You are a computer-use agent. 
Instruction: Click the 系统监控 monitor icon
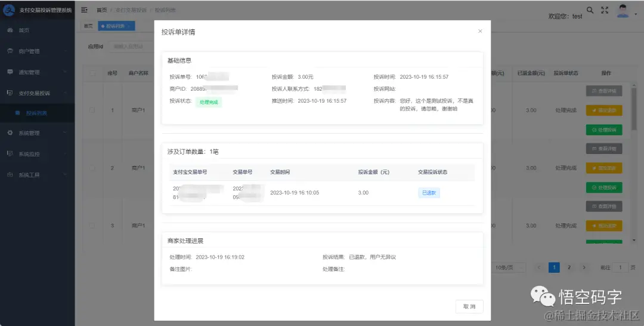click(x=10, y=154)
